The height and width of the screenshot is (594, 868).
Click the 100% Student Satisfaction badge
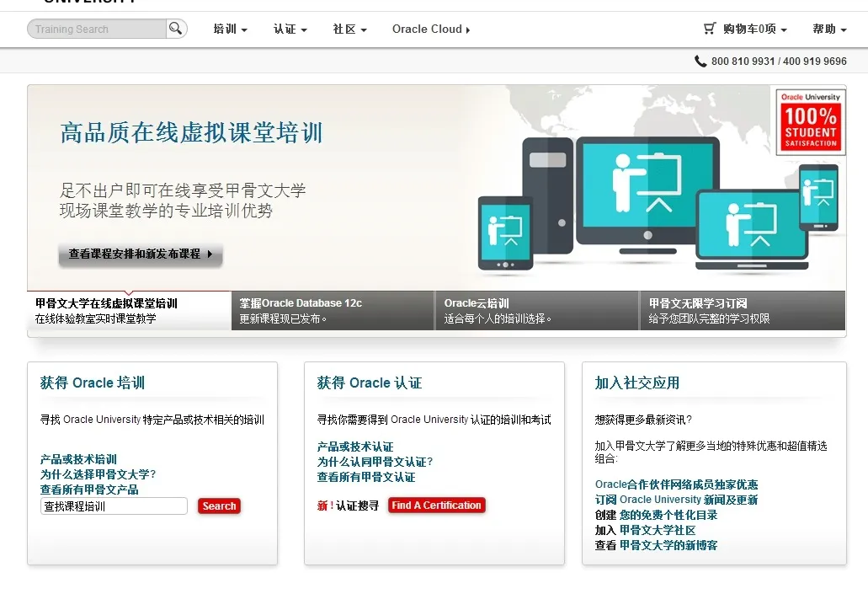point(811,122)
